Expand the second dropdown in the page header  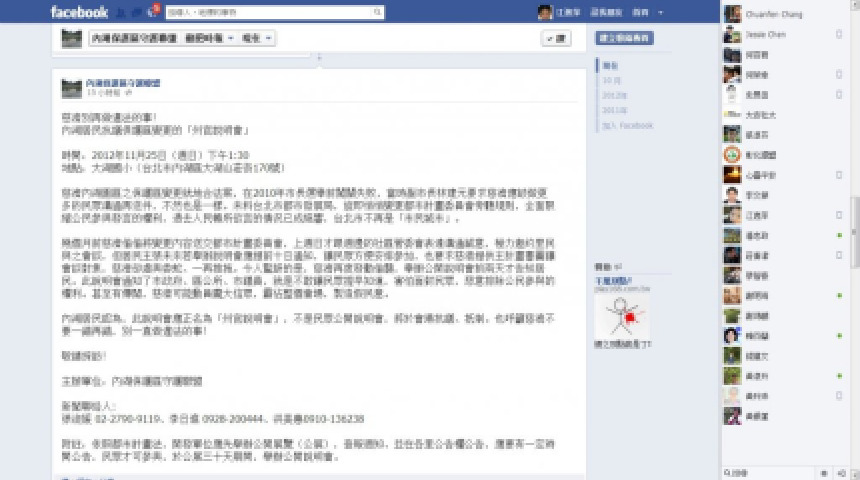click(x=257, y=38)
